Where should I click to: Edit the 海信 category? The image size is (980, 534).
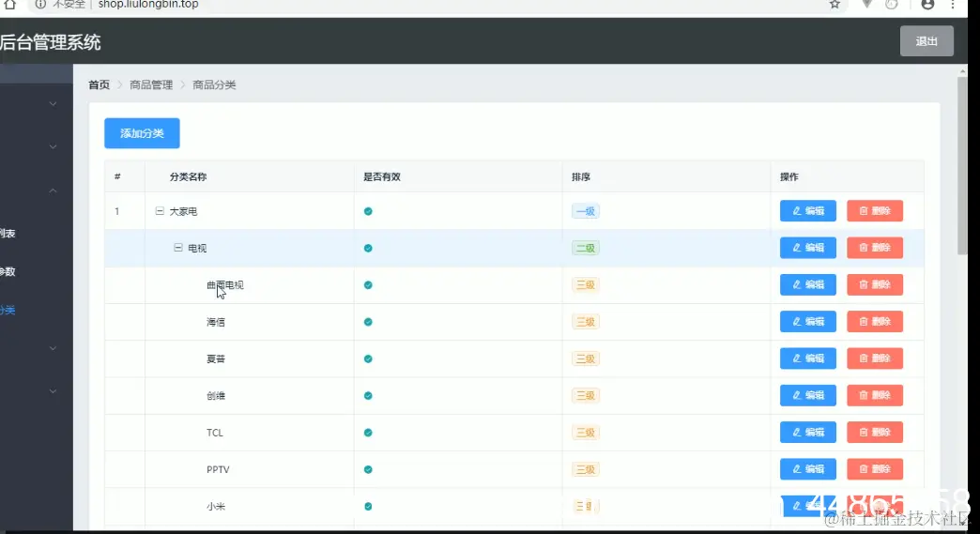pyautogui.click(x=808, y=322)
